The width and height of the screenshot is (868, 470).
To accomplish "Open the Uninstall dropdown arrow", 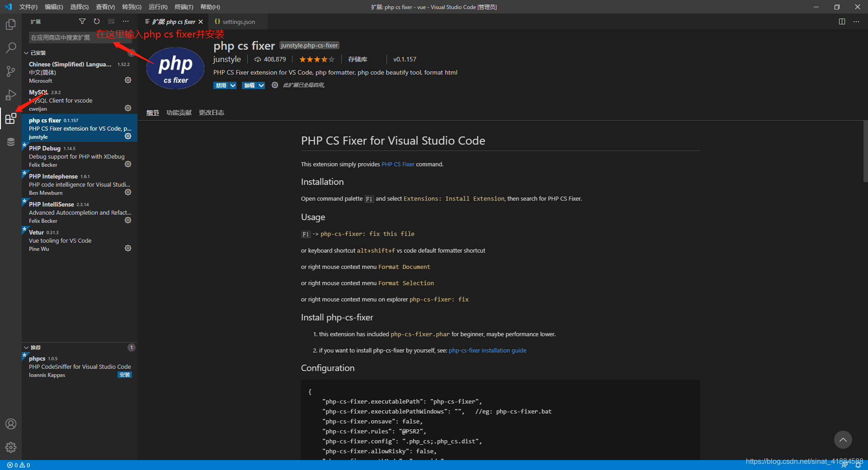I will tap(261, 85).
